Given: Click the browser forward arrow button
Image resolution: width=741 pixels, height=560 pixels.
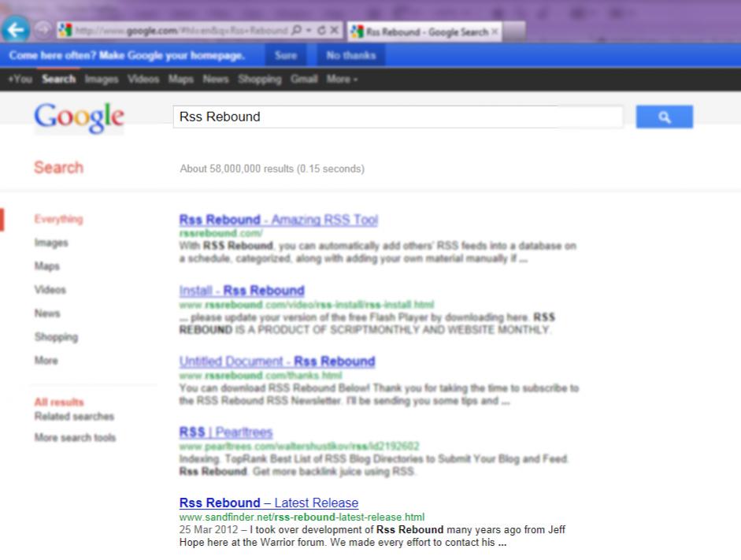Looking at the screenshot, I should [43, 30].
